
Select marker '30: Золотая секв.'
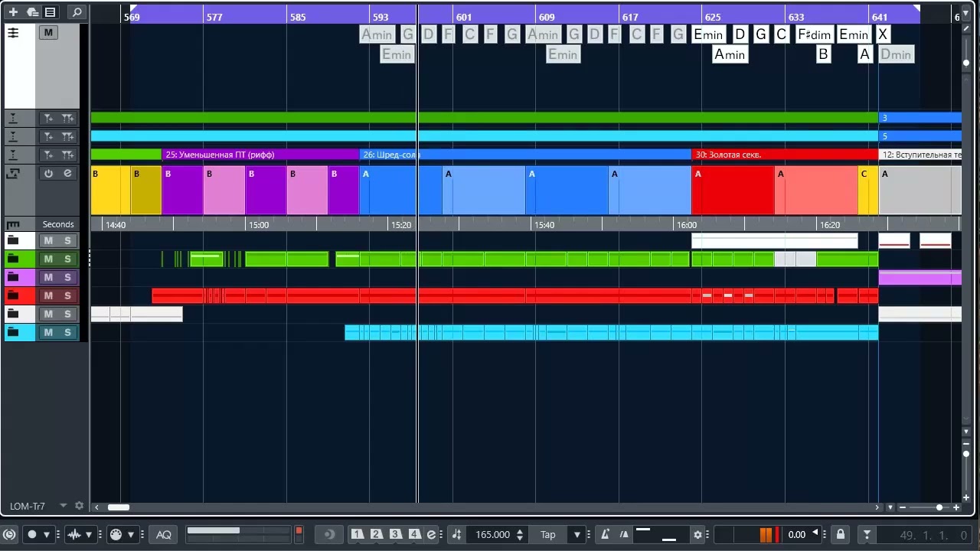click(x=785, y=155)
